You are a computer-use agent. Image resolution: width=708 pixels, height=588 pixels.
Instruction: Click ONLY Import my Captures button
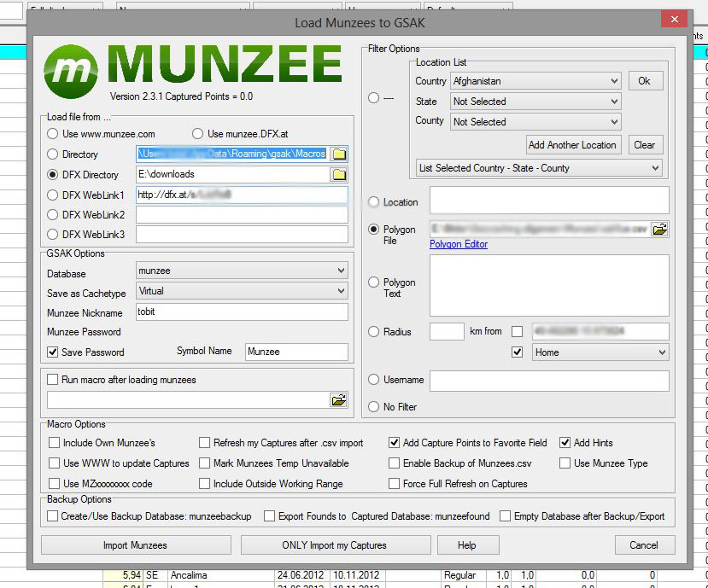(x=336, y=545)
